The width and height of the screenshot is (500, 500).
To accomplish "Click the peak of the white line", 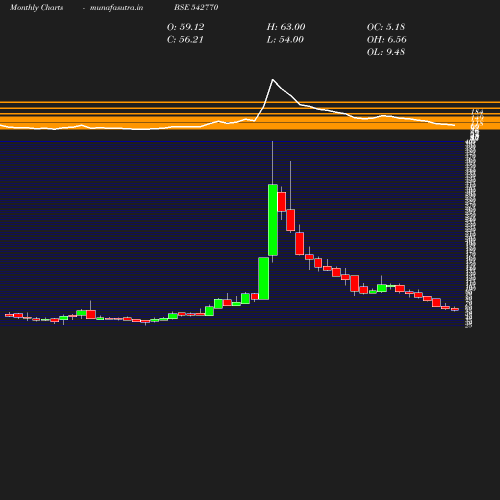I will 273,80.
